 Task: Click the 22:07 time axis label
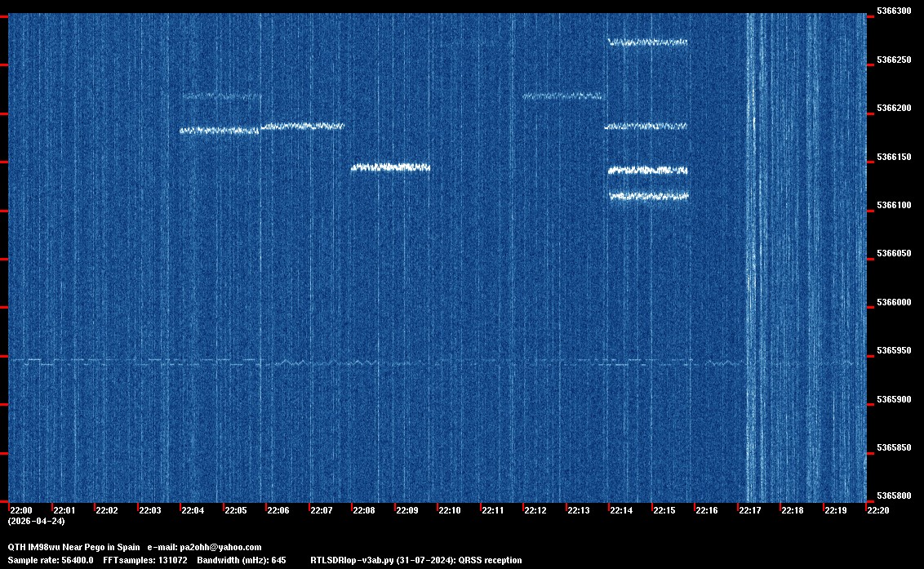pyautogui.click(x=321, y=510)
